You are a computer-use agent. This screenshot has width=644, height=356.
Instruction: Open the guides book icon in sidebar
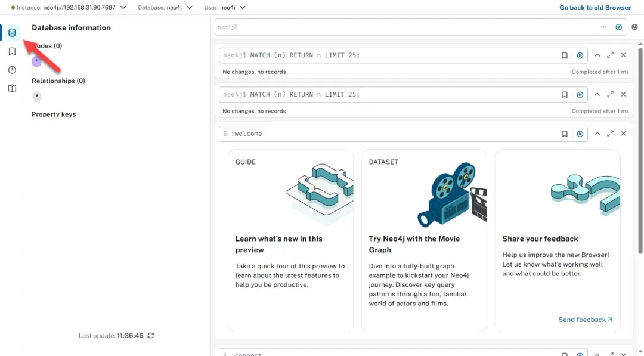[12, 89]
